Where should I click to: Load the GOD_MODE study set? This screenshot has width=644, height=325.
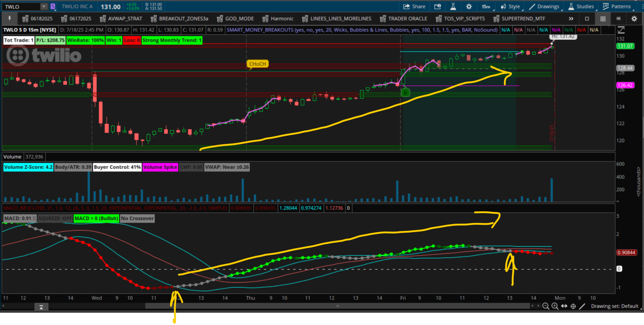click(236, 19)
